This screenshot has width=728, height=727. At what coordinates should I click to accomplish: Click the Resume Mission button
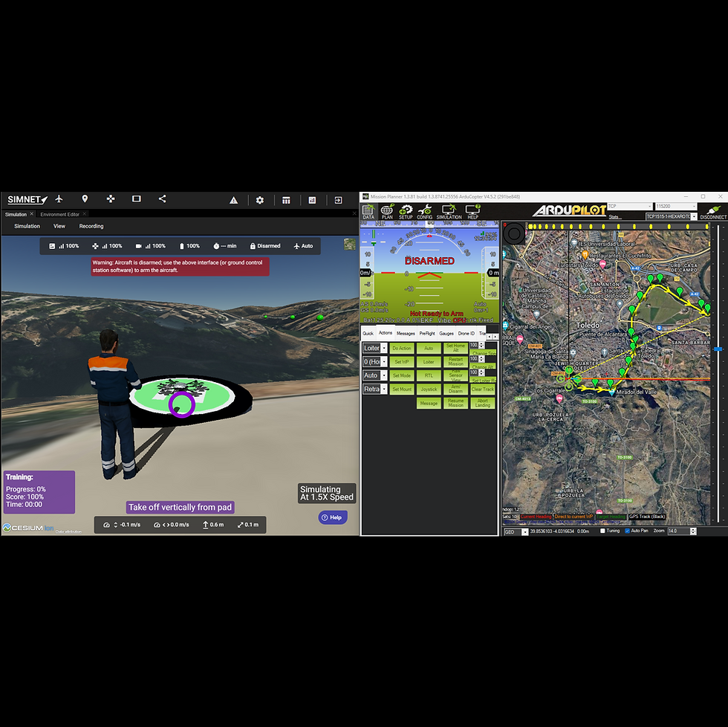(455, 403)
